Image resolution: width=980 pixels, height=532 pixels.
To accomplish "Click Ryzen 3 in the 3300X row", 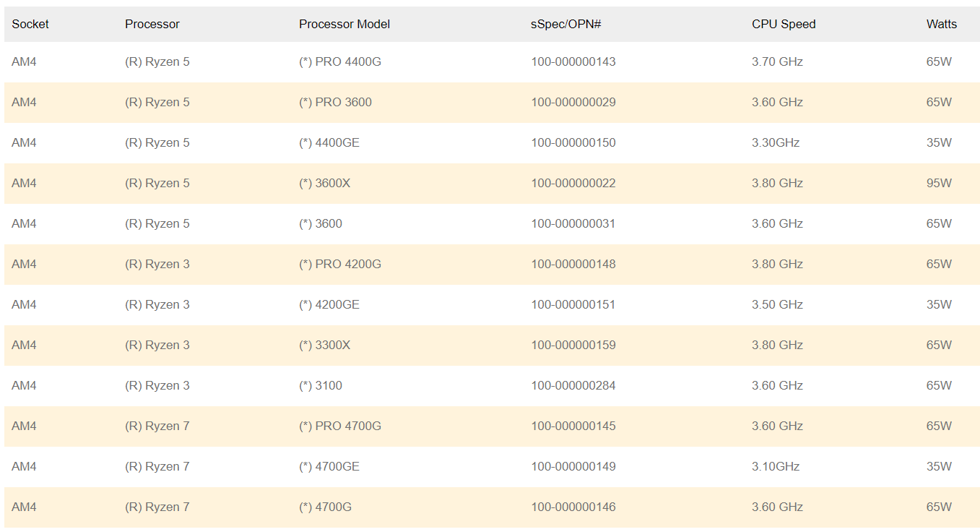I will pyautogui.click(x=157, y=346).
